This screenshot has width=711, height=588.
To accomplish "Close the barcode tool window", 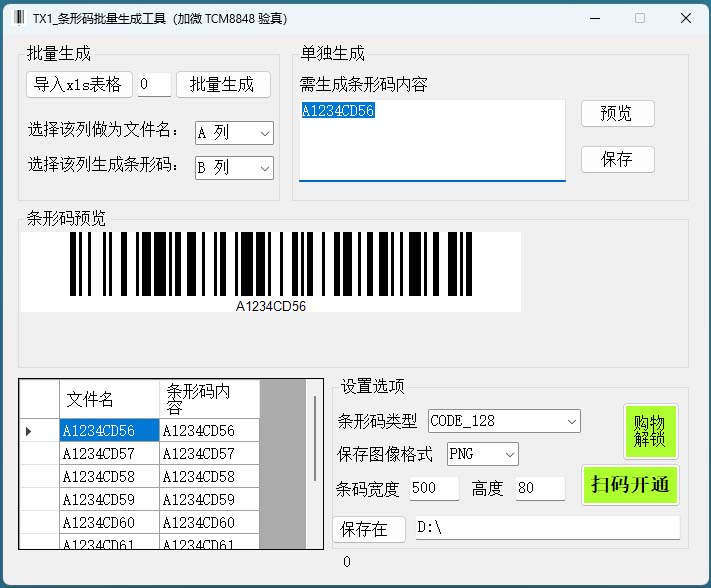I will click(686, 18).
